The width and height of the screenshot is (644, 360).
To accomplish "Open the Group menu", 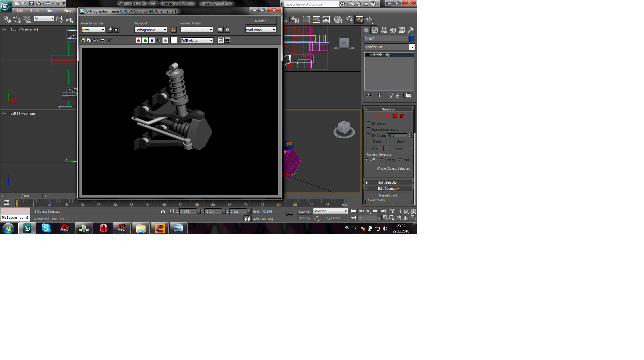I will pos(51,11).
